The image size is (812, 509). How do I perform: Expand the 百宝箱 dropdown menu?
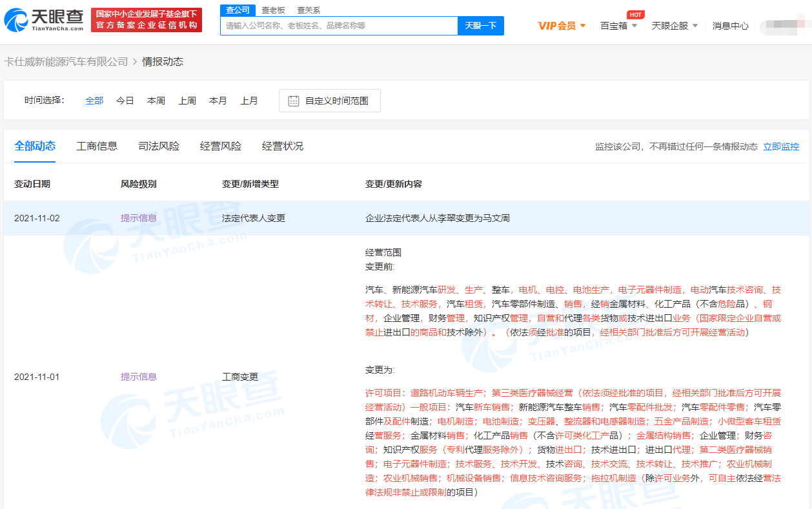[618, 26]
